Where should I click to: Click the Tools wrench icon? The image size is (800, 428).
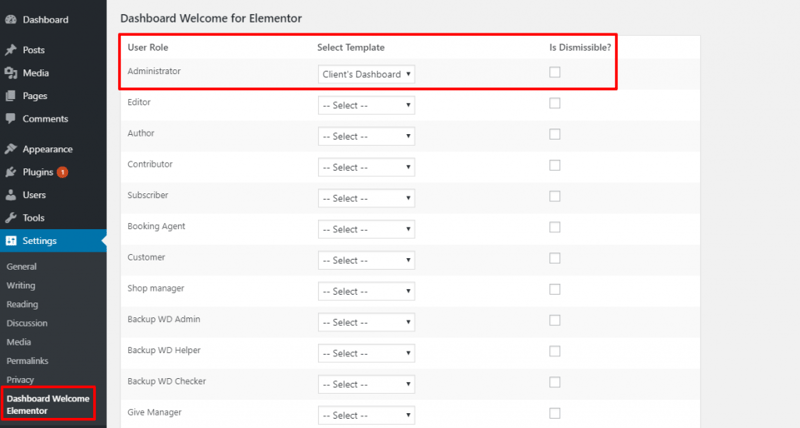tap(11, 218)
